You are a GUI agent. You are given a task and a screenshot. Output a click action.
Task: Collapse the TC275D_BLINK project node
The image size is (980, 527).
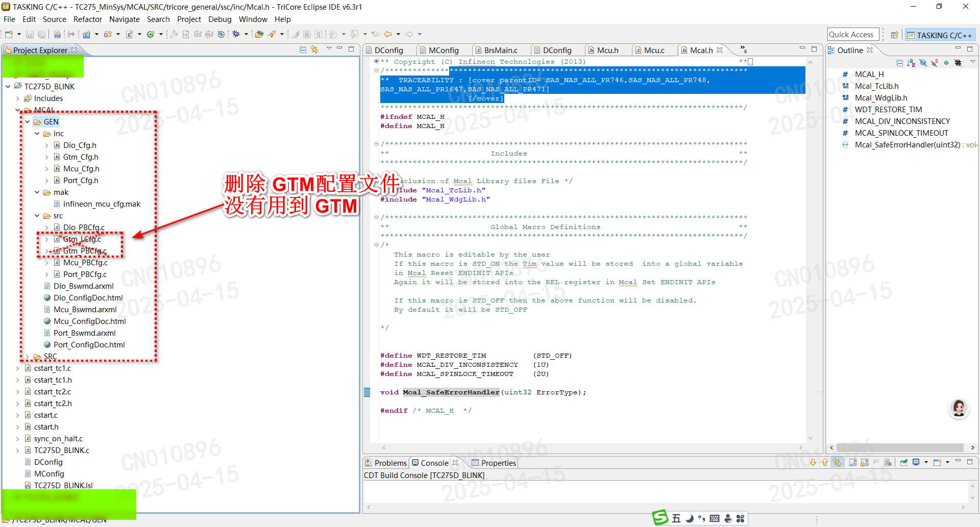pyautogui.click(x=8, y=86)
